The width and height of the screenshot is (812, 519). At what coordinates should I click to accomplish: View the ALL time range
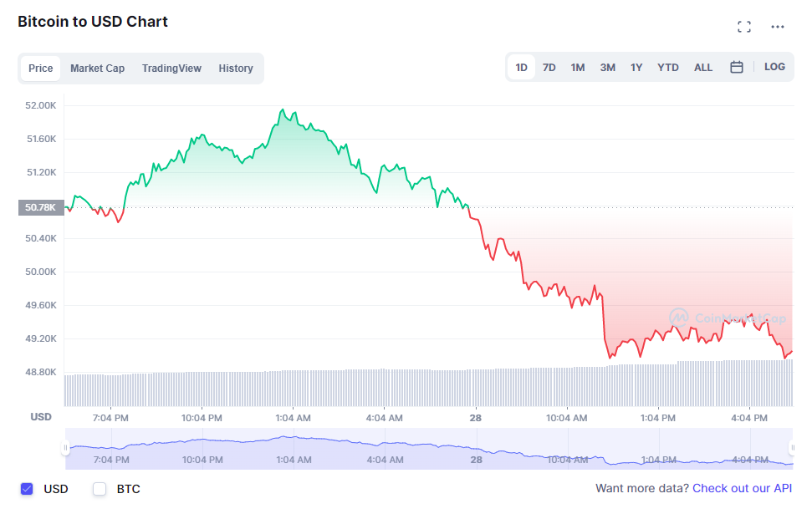point(703,67)
